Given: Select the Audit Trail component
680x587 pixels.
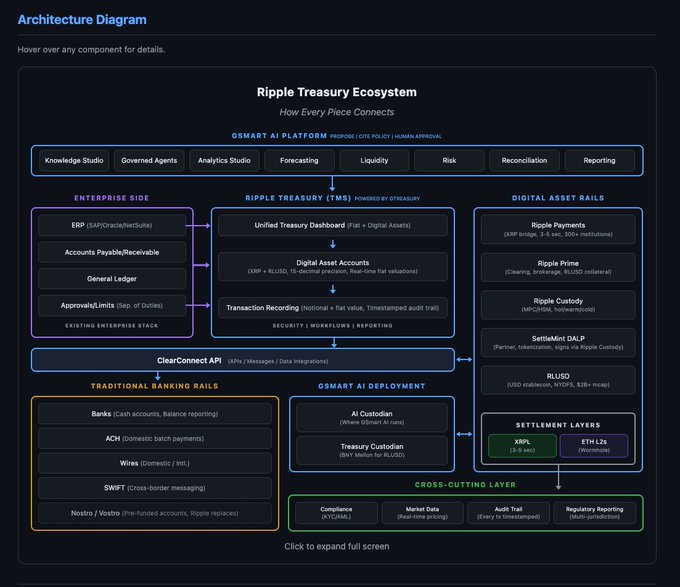Looking at the screenshot, I should point(509,513).
